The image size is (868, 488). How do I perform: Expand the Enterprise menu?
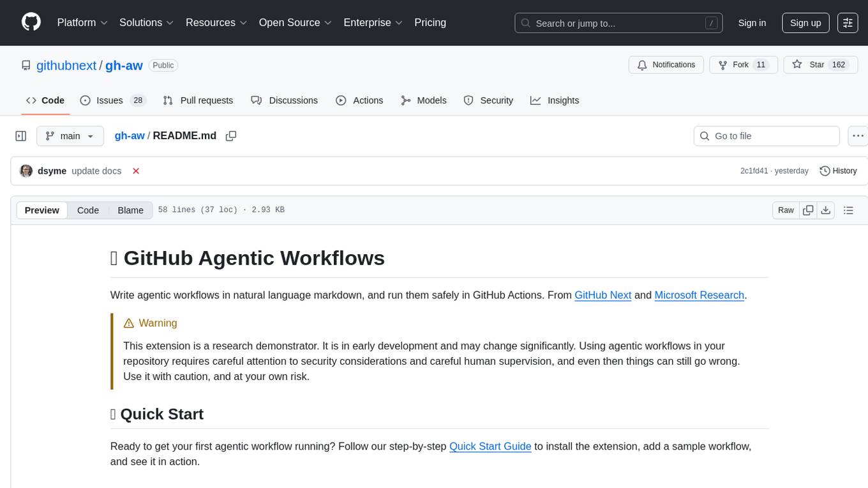(373, 22)
